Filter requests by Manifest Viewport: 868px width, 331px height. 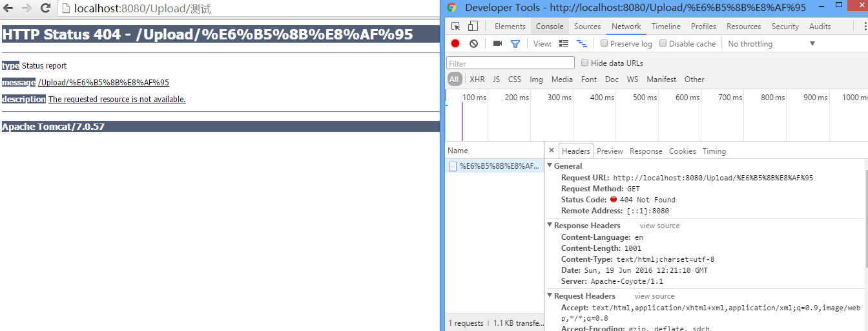point(661,79)
